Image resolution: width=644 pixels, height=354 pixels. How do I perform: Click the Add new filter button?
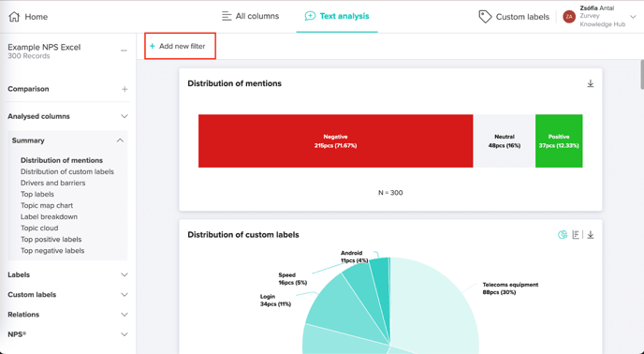tap(180, 46)
